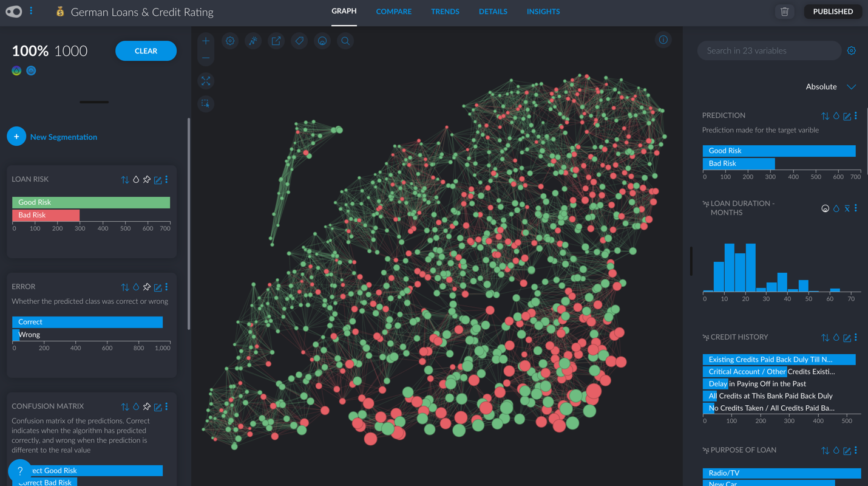Show mean for Loan Duration
The image size is (868, 486).
847,208
